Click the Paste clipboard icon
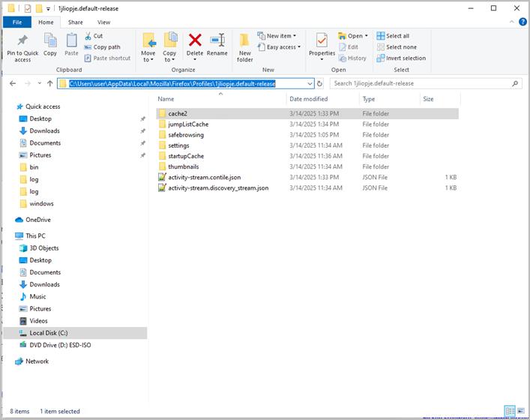The width and height of the screenshot is (530, 420). [71, 40]
